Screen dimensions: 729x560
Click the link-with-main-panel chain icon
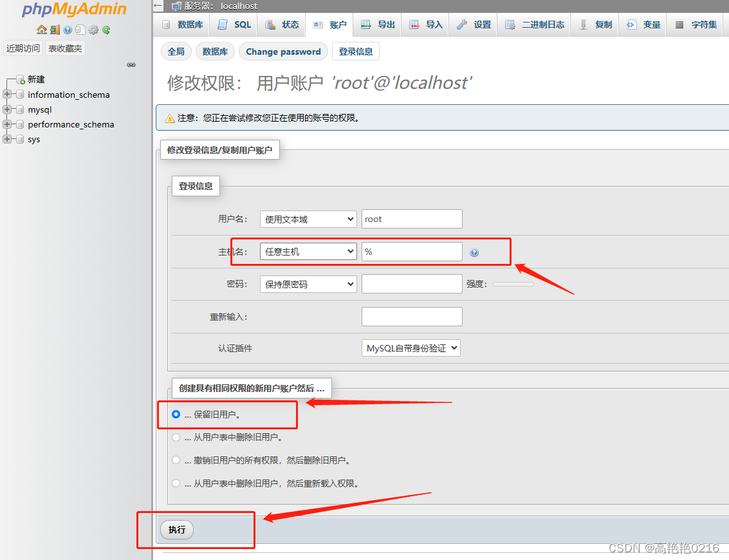(131, 64)
